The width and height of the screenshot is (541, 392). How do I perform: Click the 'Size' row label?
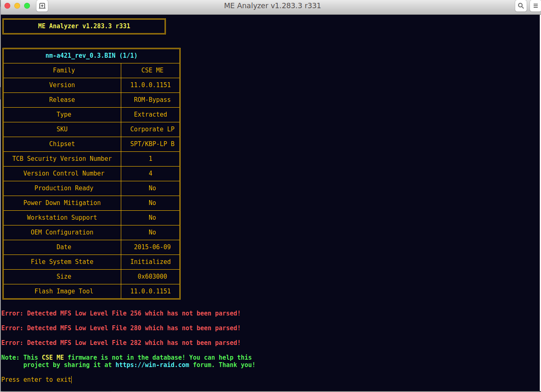[x=64, y=277]
